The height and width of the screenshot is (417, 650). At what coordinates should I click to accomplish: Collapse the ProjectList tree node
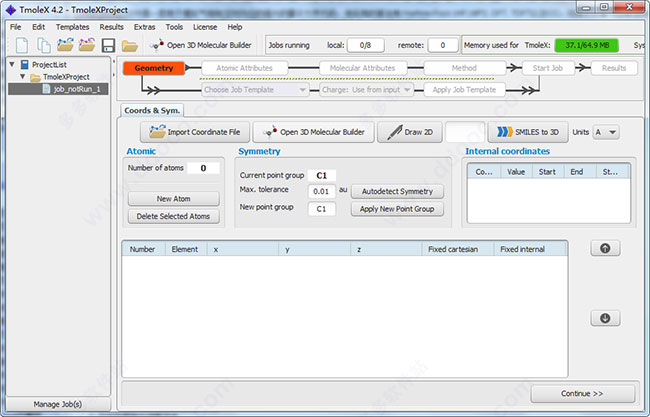(x=12, y=65)
